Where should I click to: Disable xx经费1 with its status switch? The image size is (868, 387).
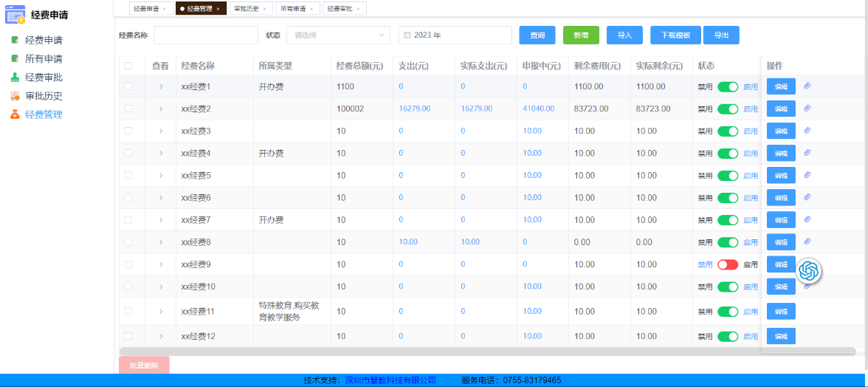728,86
